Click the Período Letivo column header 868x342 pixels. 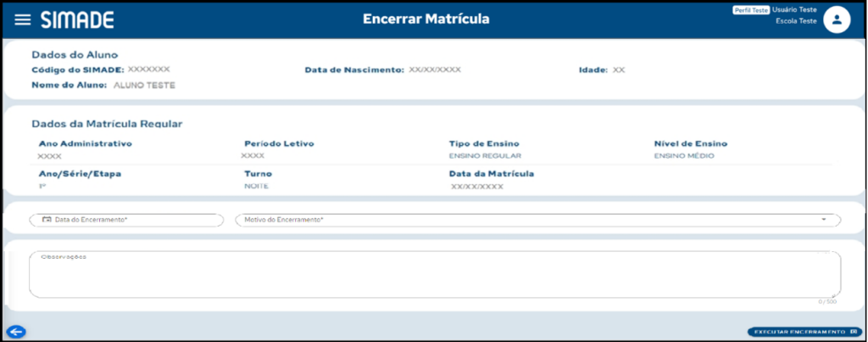click(x=279, y=143)
